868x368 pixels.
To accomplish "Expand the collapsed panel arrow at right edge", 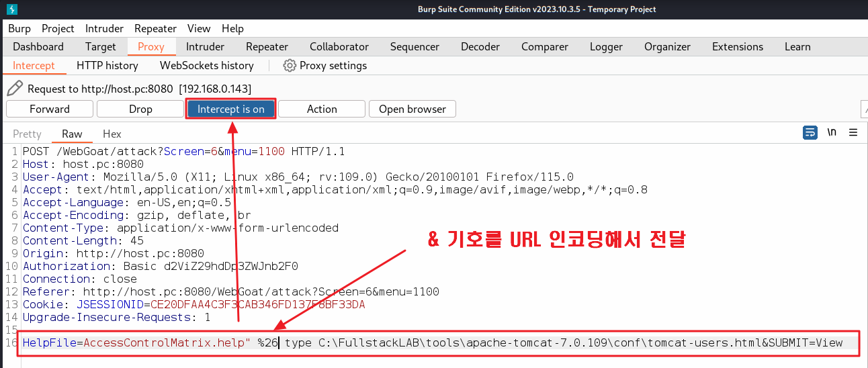I will coord(864,109).
